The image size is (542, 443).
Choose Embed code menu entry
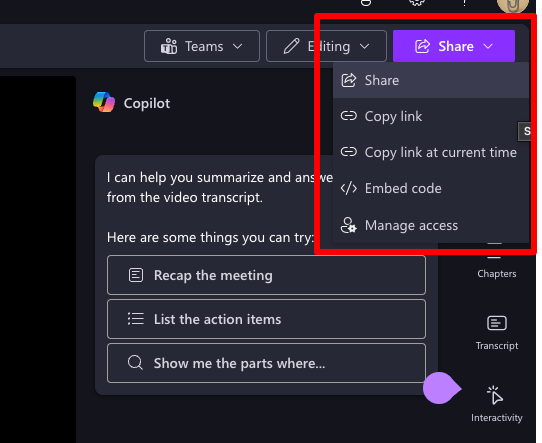pos(431,188)
